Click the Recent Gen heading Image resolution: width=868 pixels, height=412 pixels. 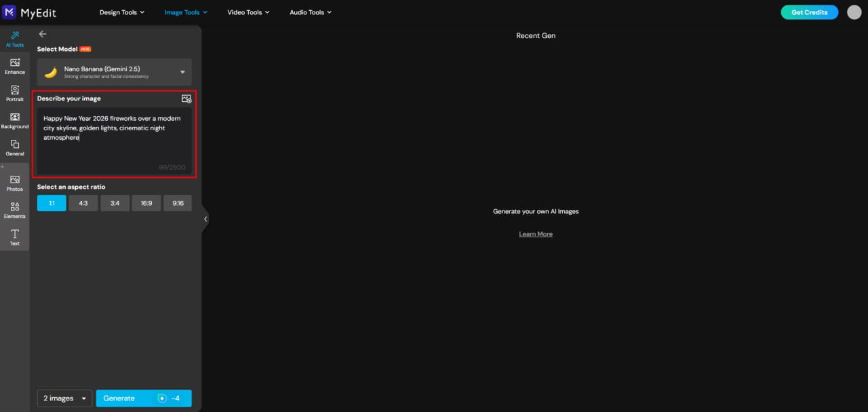[536, 35]
